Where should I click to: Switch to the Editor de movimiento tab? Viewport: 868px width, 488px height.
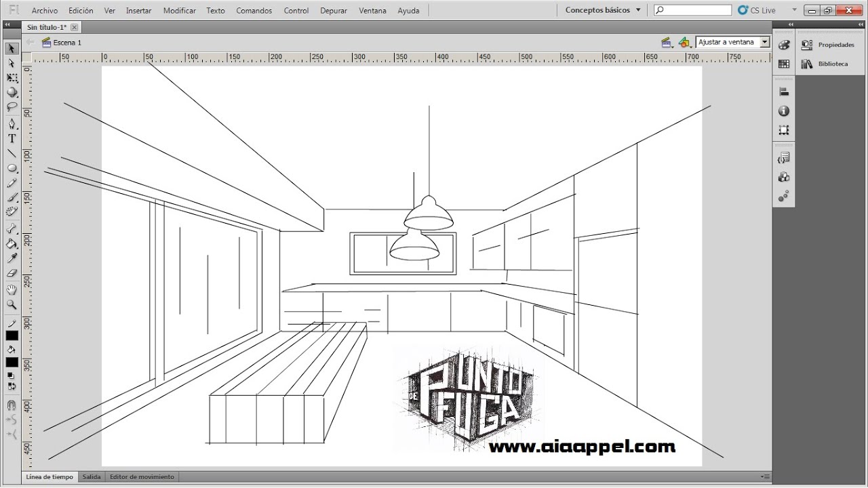[142, 477]
